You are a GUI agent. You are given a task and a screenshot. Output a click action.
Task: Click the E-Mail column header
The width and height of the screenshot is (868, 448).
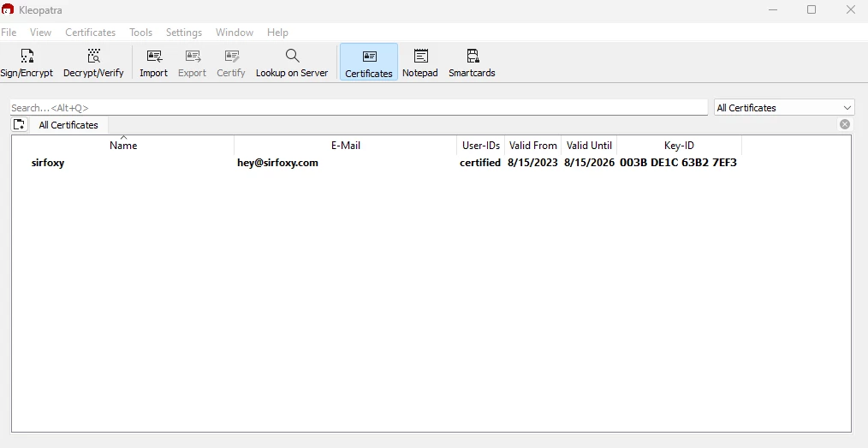point(345,146)
